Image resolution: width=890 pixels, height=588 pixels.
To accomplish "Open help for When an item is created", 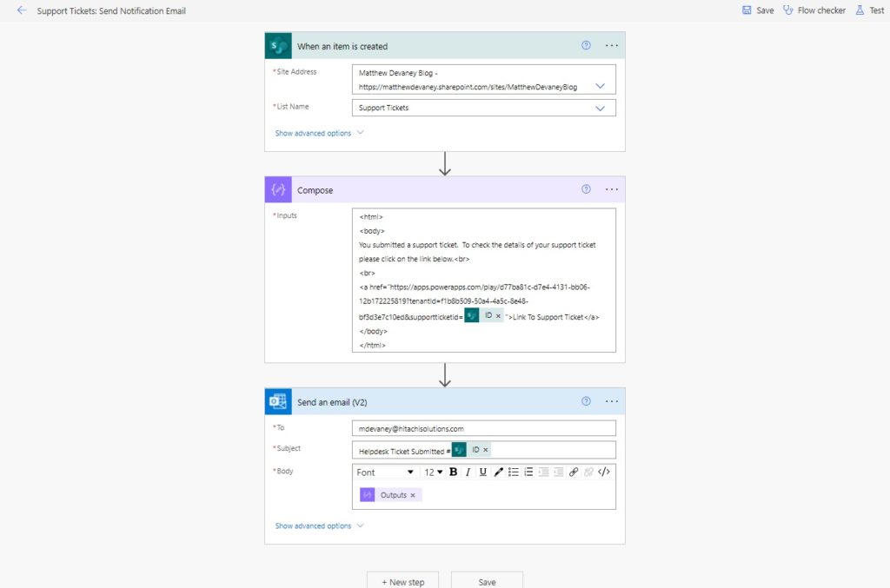I will pos(586,45).
